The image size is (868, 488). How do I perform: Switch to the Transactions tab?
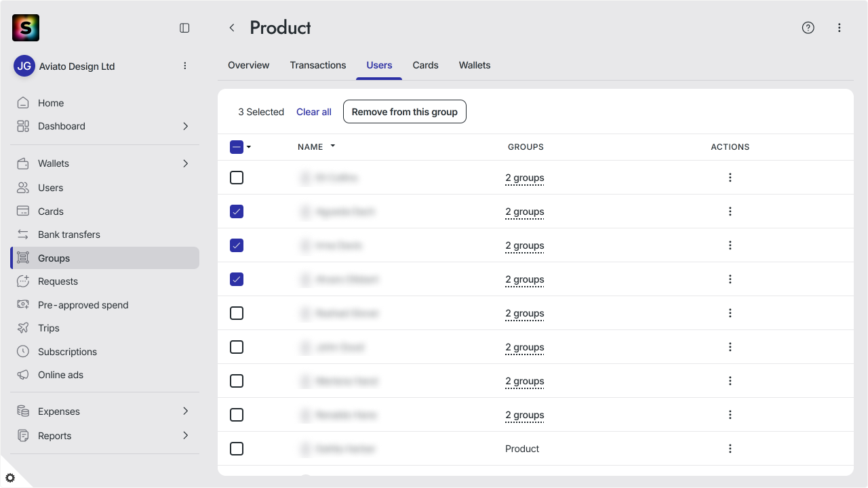point(318,65)
